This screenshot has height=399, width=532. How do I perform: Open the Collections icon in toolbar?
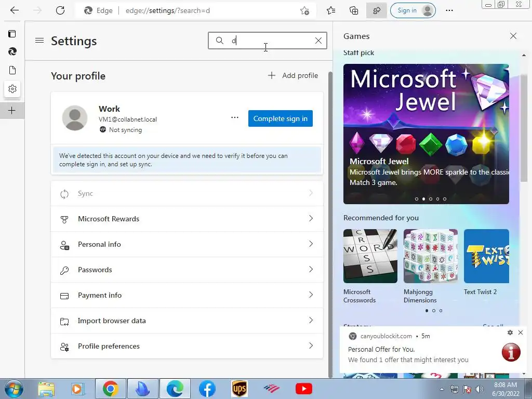coord(354,11)
